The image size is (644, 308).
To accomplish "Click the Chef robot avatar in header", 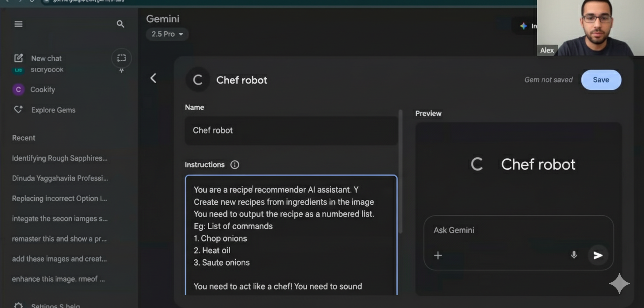I will coord(198,80).
